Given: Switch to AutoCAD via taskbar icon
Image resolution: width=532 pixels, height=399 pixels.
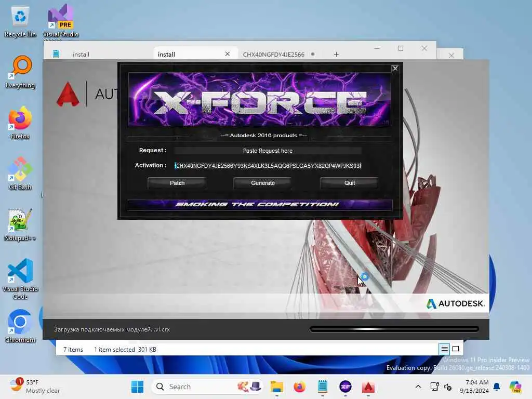Looking at the screenshot, I should (x=368, y=387).
